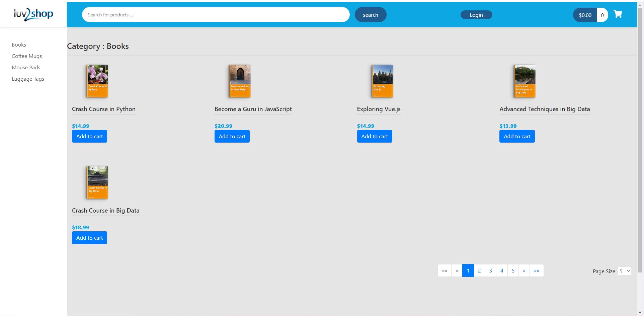The image size is (644, 316).
Task: Select the Exploring Vue.js book cover
Action: click(x=383, y=81)
